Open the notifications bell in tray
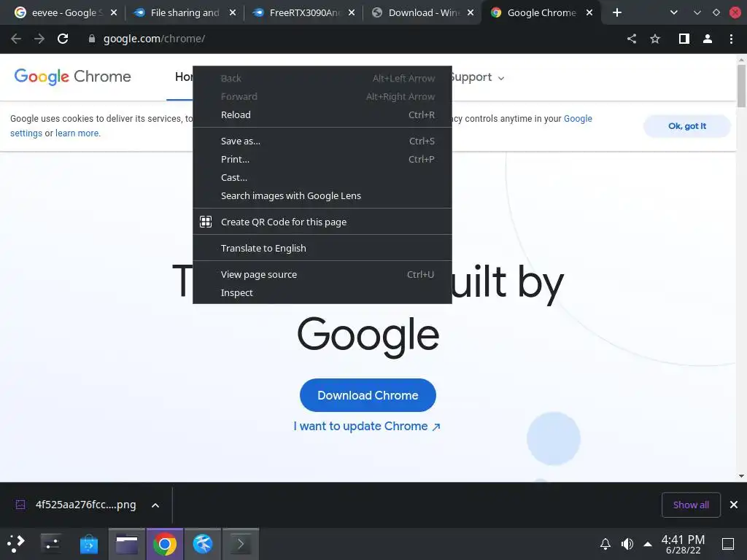Viewport: 747px width, 560px height. [x=605, y=544]
